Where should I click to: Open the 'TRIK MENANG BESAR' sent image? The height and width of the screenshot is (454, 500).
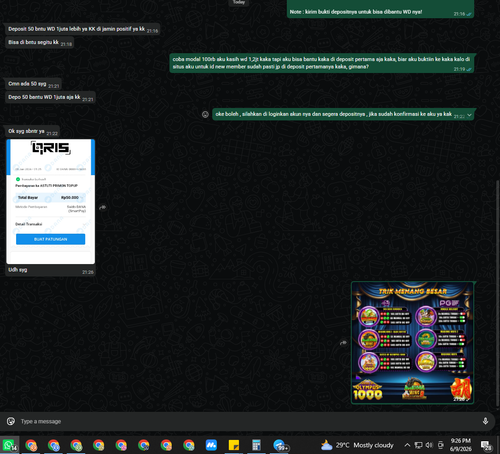click(413, 343)
